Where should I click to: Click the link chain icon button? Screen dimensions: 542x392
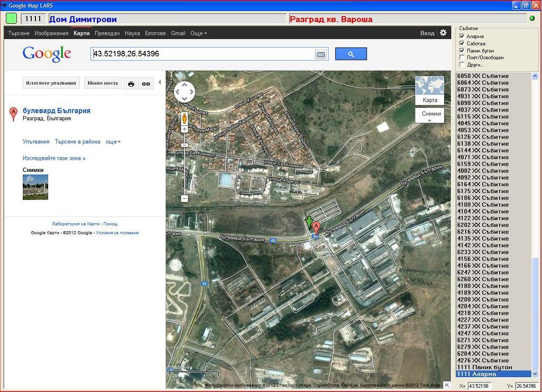tap(146, 83)
